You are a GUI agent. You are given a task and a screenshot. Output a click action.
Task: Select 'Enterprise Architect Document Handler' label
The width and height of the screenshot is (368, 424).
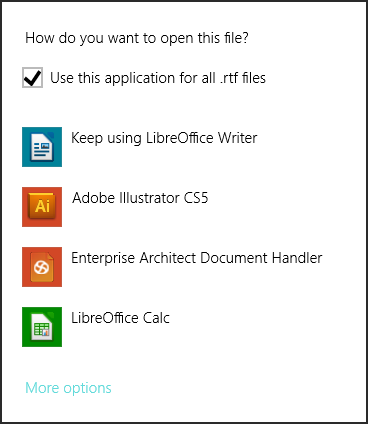tap(197, 258)
